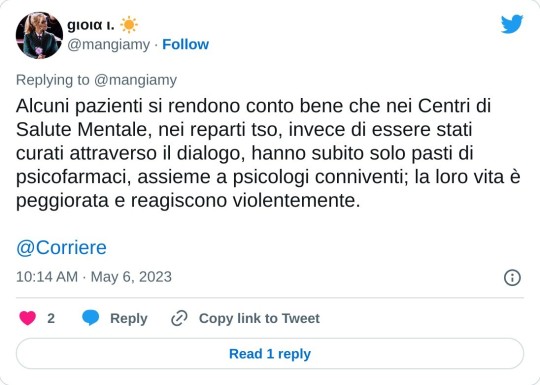Click the chain link icon

tap(179, 318)
